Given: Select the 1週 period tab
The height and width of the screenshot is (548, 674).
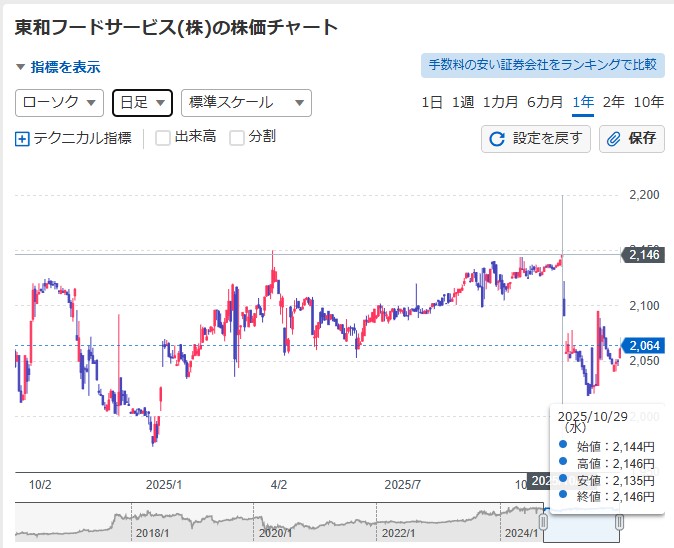Looking at the screenshot, I should (463, 102).
